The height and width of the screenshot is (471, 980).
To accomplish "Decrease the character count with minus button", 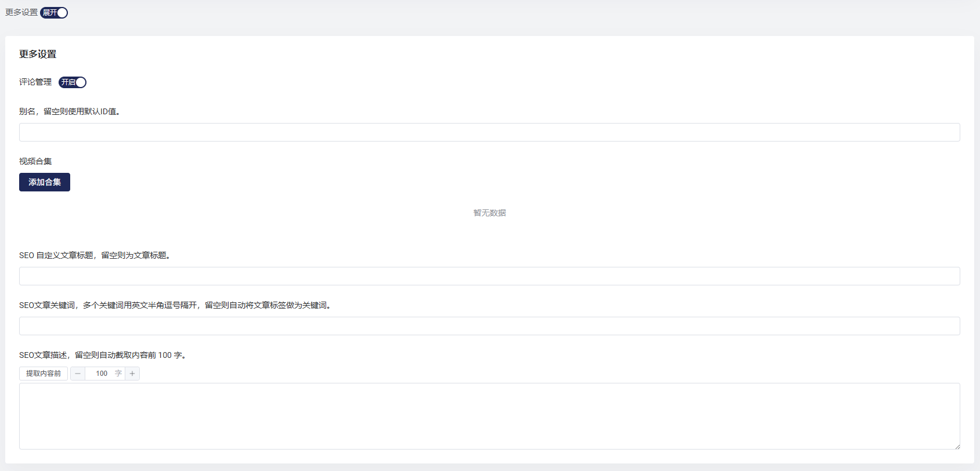I will [x=78, y=374].
